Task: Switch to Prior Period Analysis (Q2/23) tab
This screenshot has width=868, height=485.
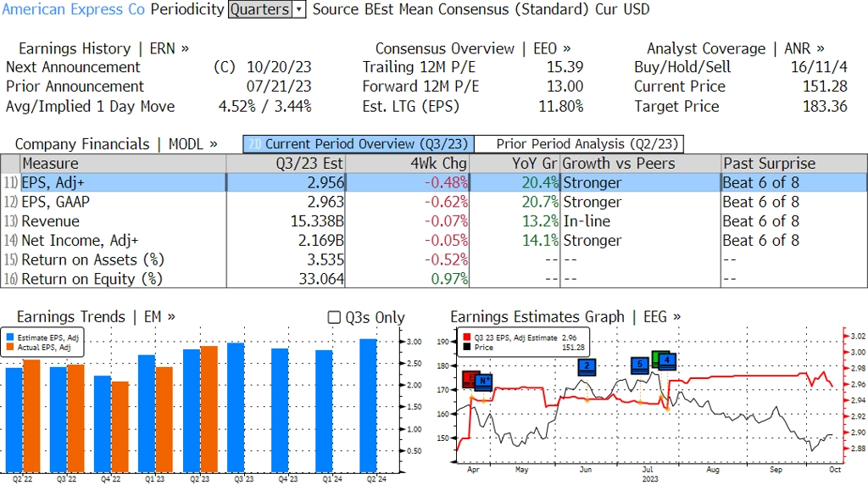Action: (579, 144)
